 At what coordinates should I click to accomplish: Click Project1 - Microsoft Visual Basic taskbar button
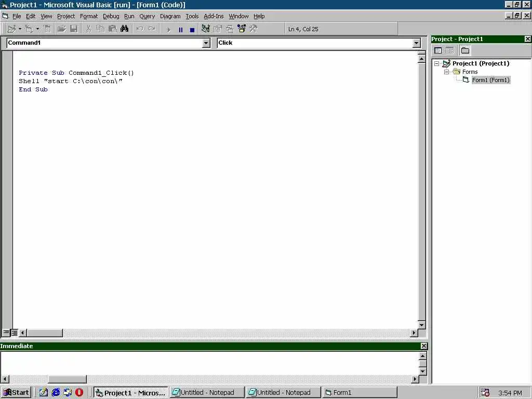click(130, 393)
